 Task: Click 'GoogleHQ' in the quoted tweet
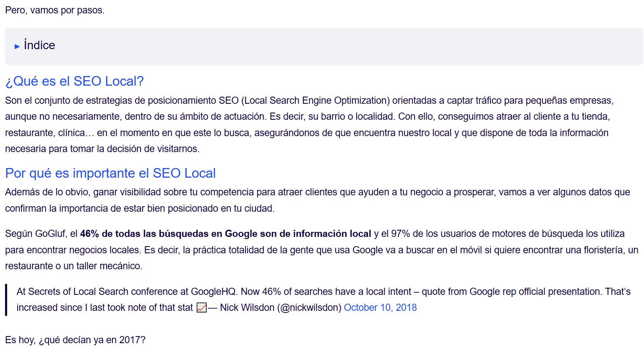pyautogui.click(x=213, y=292)
